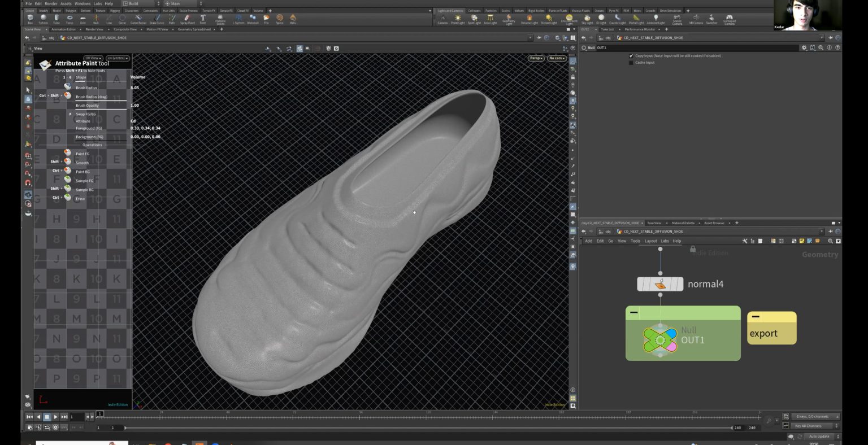This screenshot has width=868, height=445.
Task: Add a Point Light from the shelf
Action: (x=458, y=19)
